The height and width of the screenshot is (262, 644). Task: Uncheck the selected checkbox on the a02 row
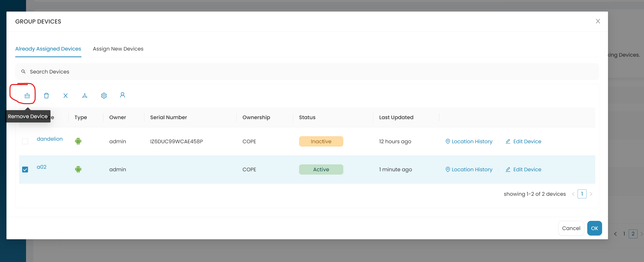[25, 170]
